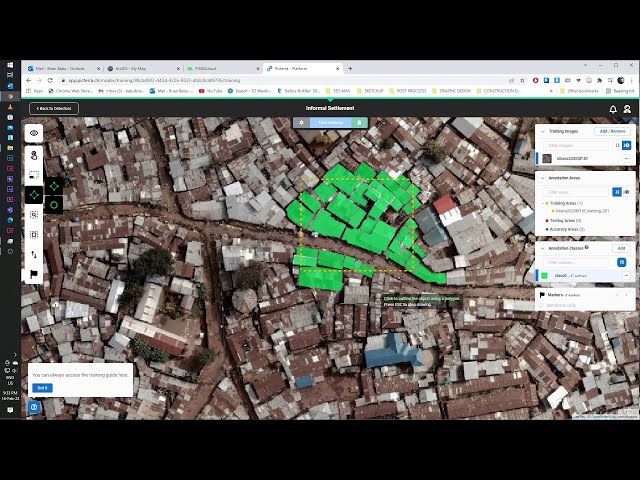The width and height of the screenshot is (640, 480).
Task: Toggle the second view button in Annotation Areas
Action: [627, 192]
